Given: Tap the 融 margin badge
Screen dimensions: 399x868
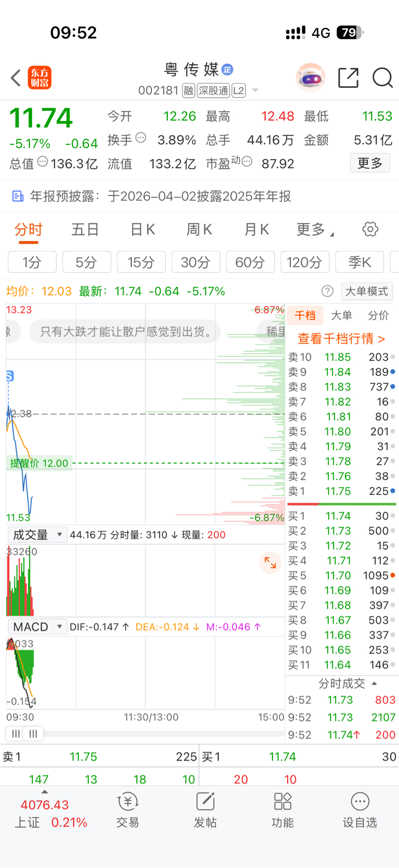Looking at the screenshot, I should (x=189, y=91).
